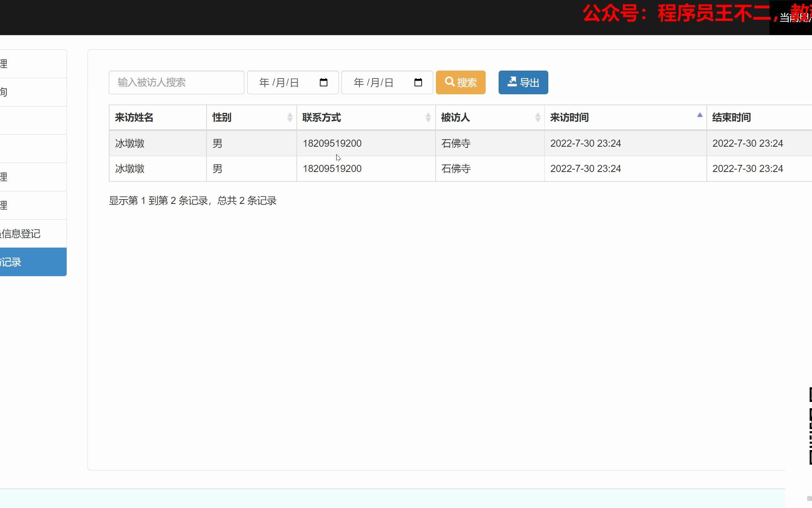Click second row phone 18209519200
The image size is (812, 508).
[x=332, y=168]
